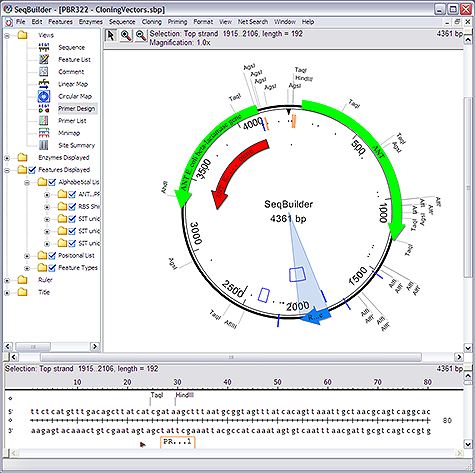
Task: Click the Views folder icon
Action: (22, 35)
